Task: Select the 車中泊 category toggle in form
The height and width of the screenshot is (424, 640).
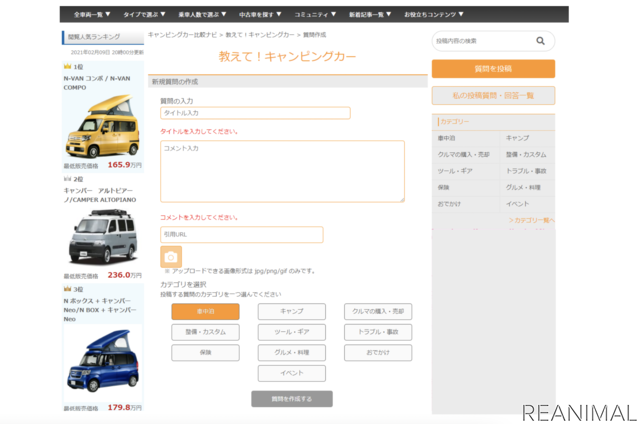Action: pyautogui.click(x=205, y=311)
